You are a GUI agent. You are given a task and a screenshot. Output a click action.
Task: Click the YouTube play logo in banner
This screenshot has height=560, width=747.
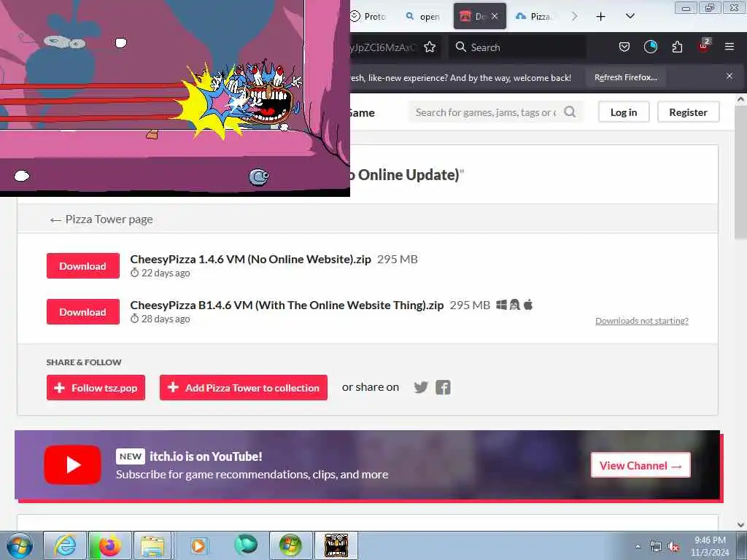coord(72,464)
